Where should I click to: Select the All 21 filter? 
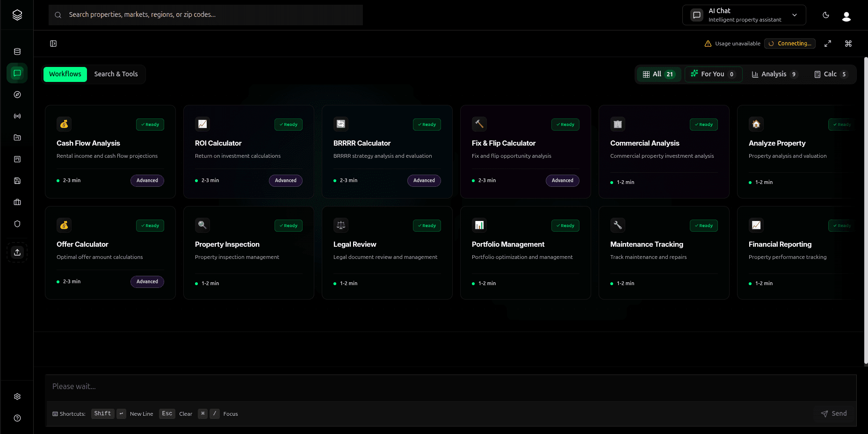(658, 74)
